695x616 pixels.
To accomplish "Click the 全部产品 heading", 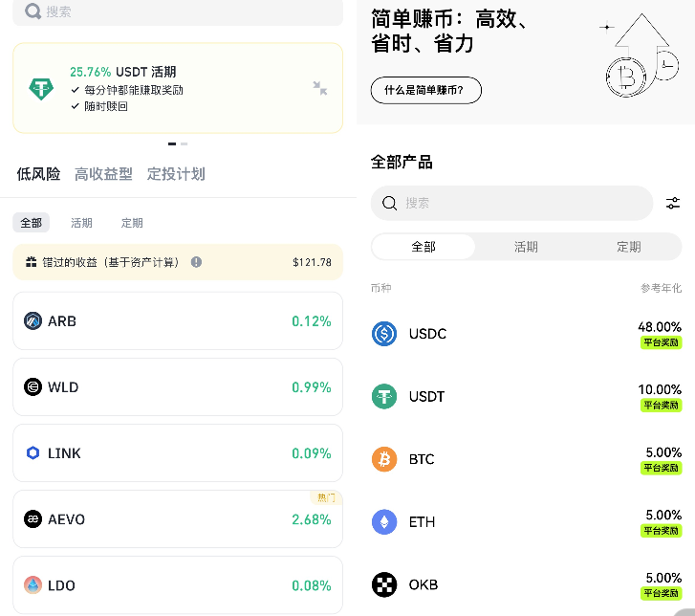I will [x=402, y=162].
